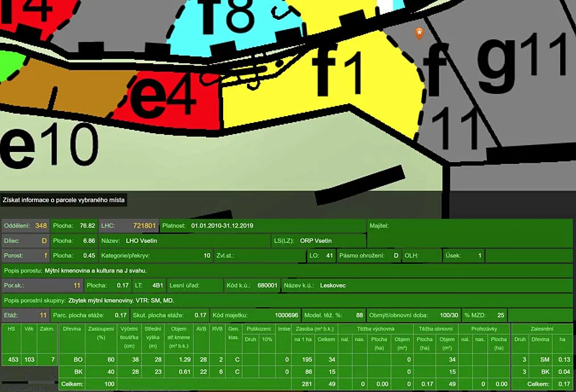Click the LHC value 721801
576x392 pixels.
(x=145, y=226)
